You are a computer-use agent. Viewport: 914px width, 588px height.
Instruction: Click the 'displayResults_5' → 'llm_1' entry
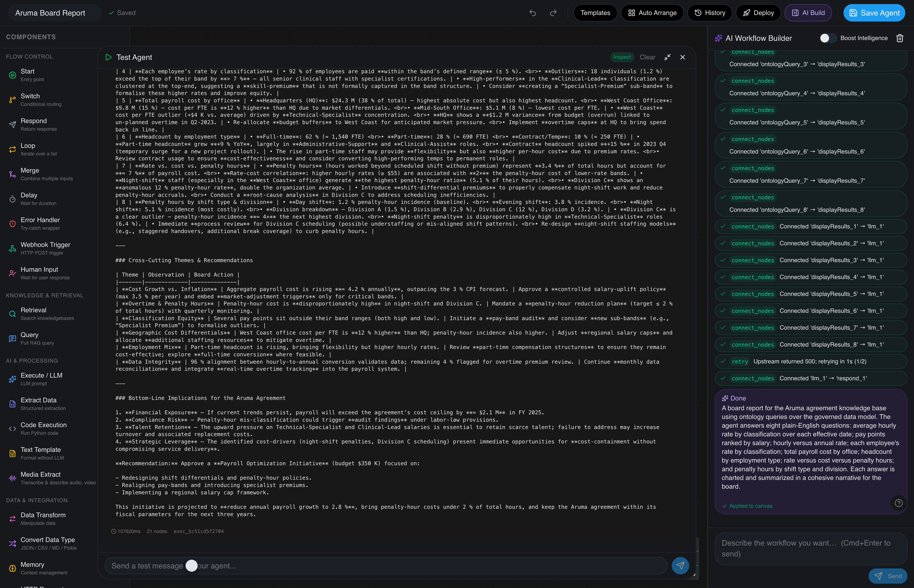click(x=811, y=294)
